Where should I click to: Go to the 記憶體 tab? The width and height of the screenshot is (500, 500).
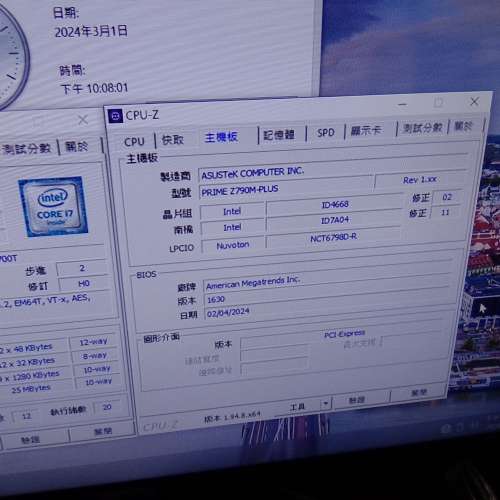point(279,135)
